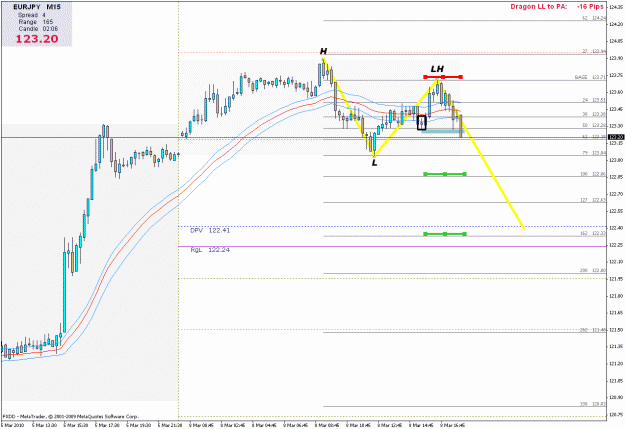Click the '50 123.26' Fibonacci label

[594, 125]
